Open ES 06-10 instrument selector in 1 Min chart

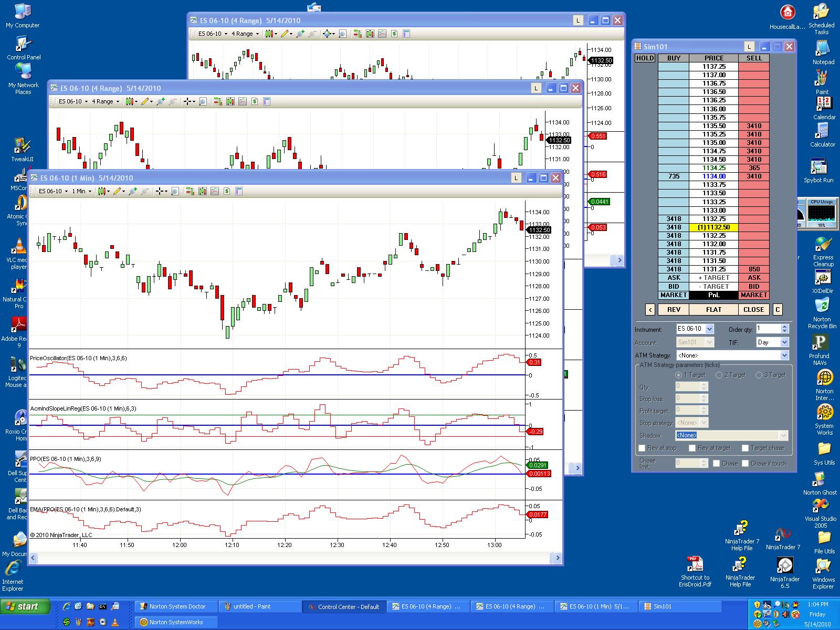(x=53, y=192)
